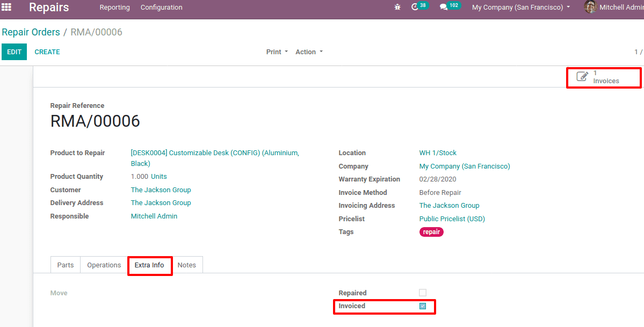Screen dimensions: 644x327
Task: Switch to the Notes tab
Action: [x=187, y=265]
